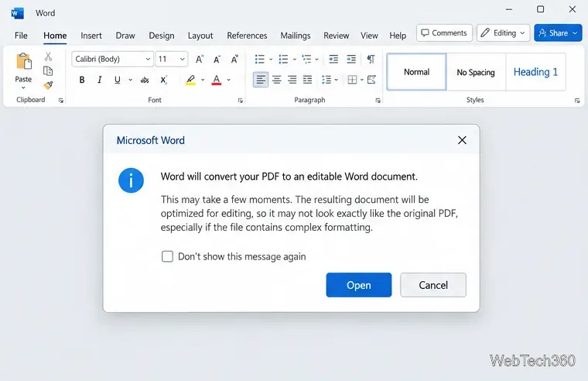The image size is (588, 381).
Task: Click the Line spacing icon
Action: pyautogui.click(x=326, y=80)
